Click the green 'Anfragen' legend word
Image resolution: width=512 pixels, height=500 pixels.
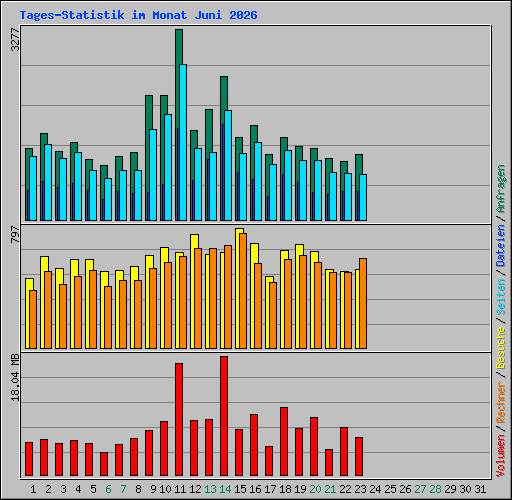501,189
